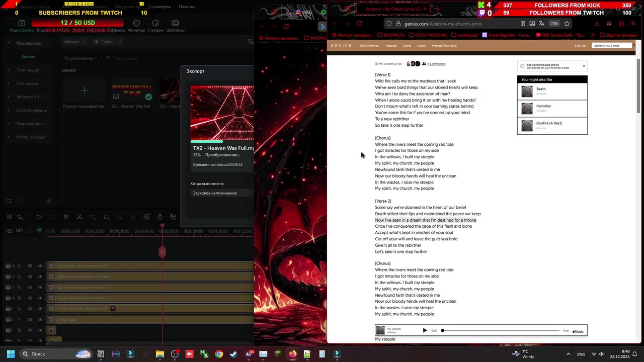
Task: Click the export progress bar in Filmora
Action: tap(223, 141)
